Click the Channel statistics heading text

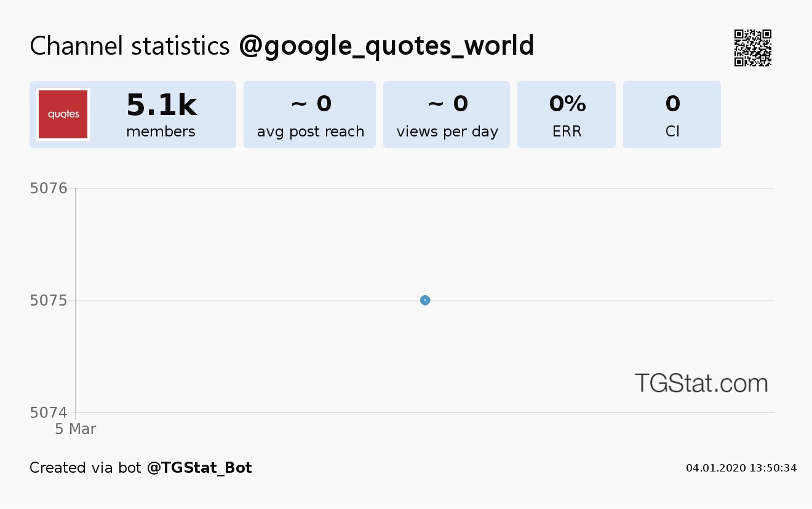pyautogui.click(x=130, y=46)
